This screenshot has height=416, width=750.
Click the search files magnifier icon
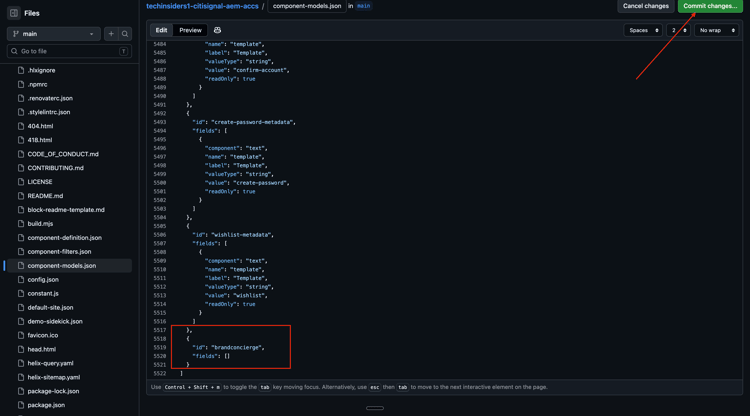tap(125, 34)
